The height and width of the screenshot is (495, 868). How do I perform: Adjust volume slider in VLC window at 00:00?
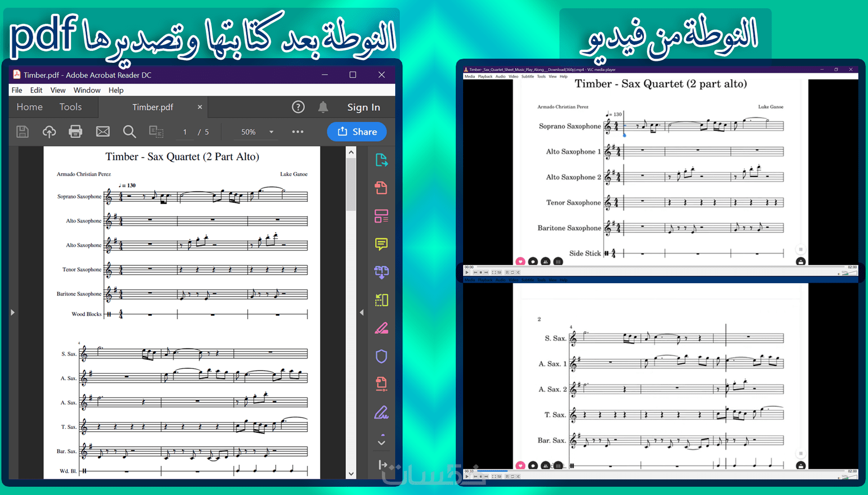[x=849, y=273]
